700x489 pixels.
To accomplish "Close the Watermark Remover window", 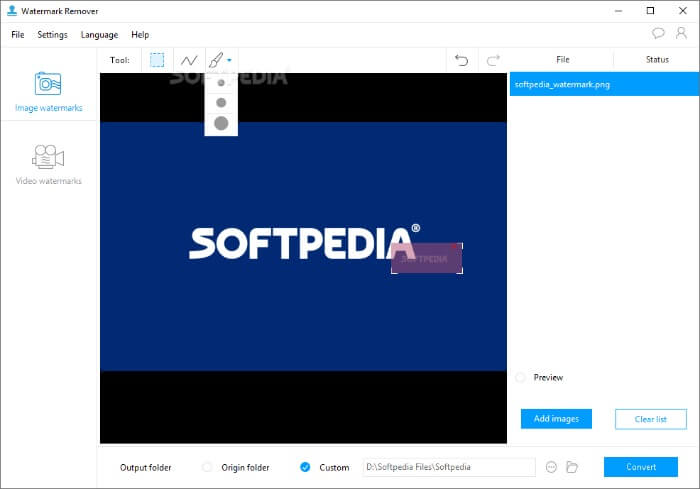I will tap(683, 11).
